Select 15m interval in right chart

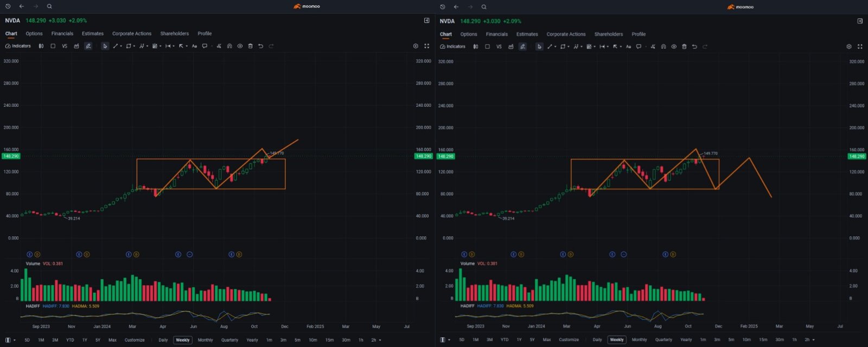pyautogui.click(x=763, y=340)
